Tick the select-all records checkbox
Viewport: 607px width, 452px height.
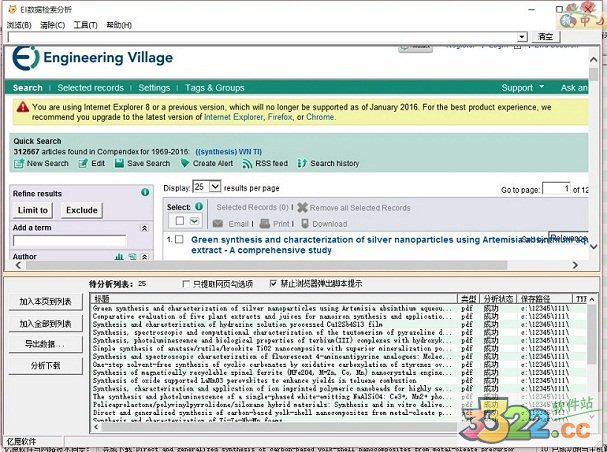click(x=180, y=221)
